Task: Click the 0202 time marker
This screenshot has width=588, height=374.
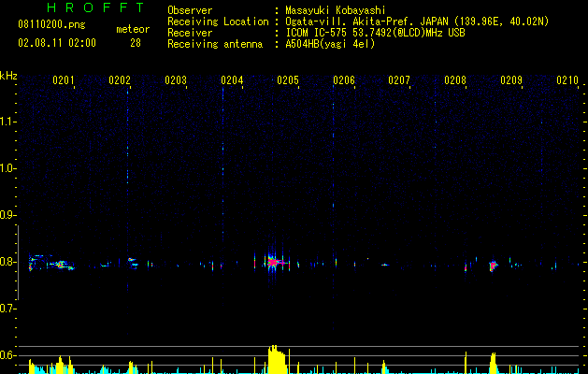Action: coord(120,80)
